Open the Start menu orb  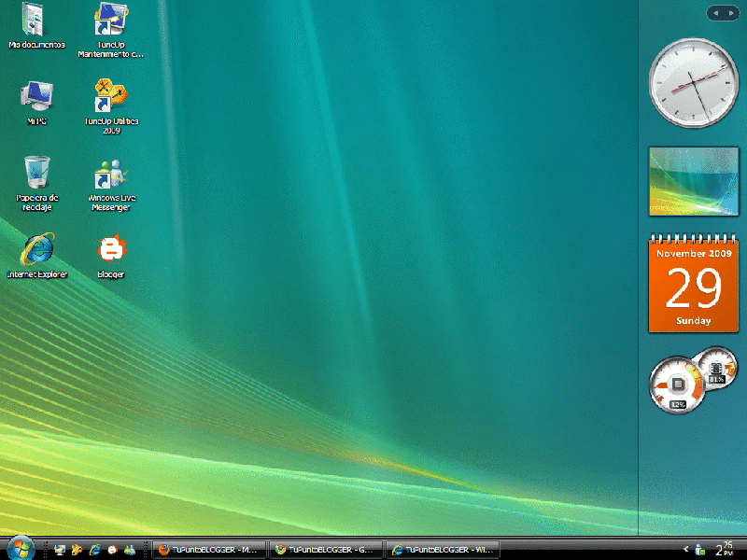[x=21, y=548]
